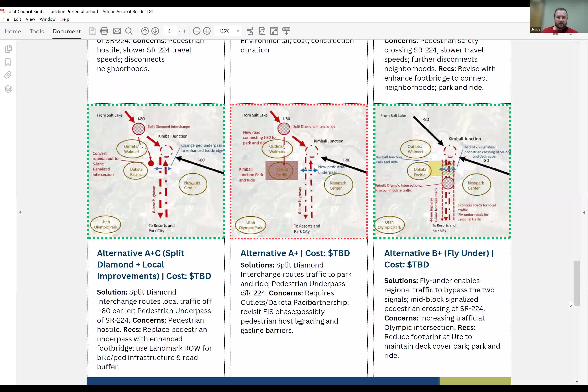Click the Home tab
The width and height of the screenshot is (588, 392).
pos(13,31)
